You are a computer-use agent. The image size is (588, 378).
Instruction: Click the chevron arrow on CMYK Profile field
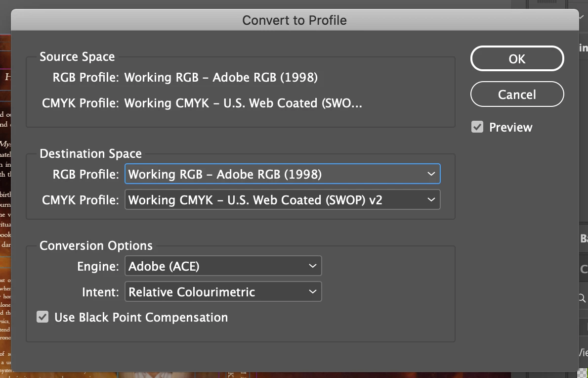[x=431, y=200]
